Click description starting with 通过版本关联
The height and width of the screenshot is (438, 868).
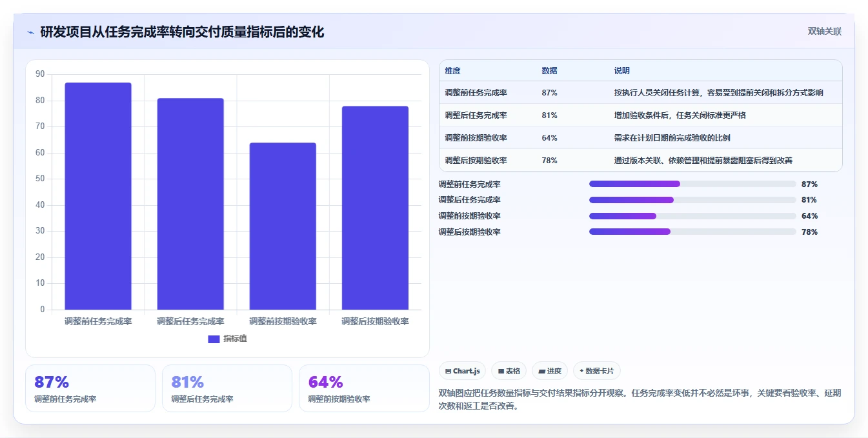(703, 161)
